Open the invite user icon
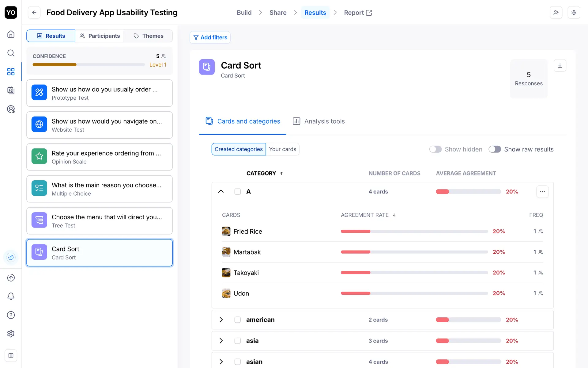The width and height of the screenshot is (588, 368). 556,13
